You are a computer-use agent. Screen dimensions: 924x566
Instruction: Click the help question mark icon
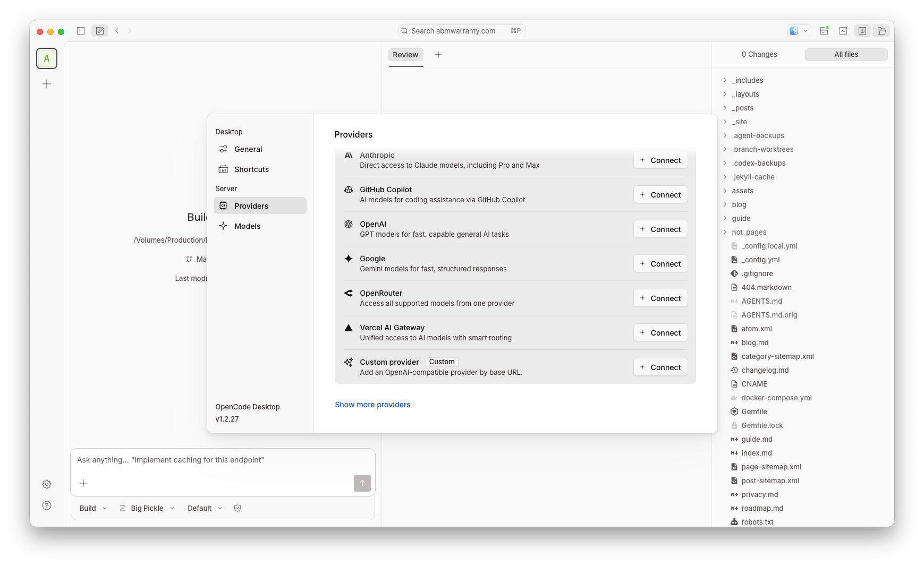47,505
